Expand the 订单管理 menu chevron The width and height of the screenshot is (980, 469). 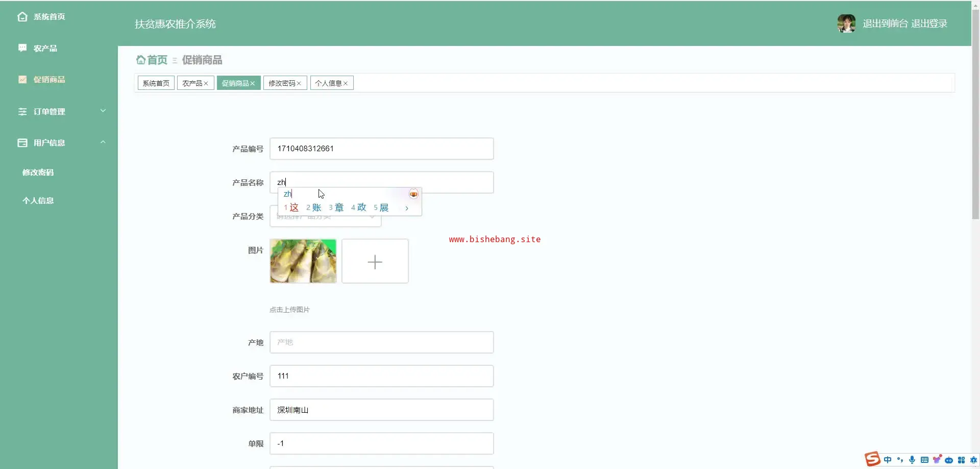pyautogui.click(x=103, y=111)
